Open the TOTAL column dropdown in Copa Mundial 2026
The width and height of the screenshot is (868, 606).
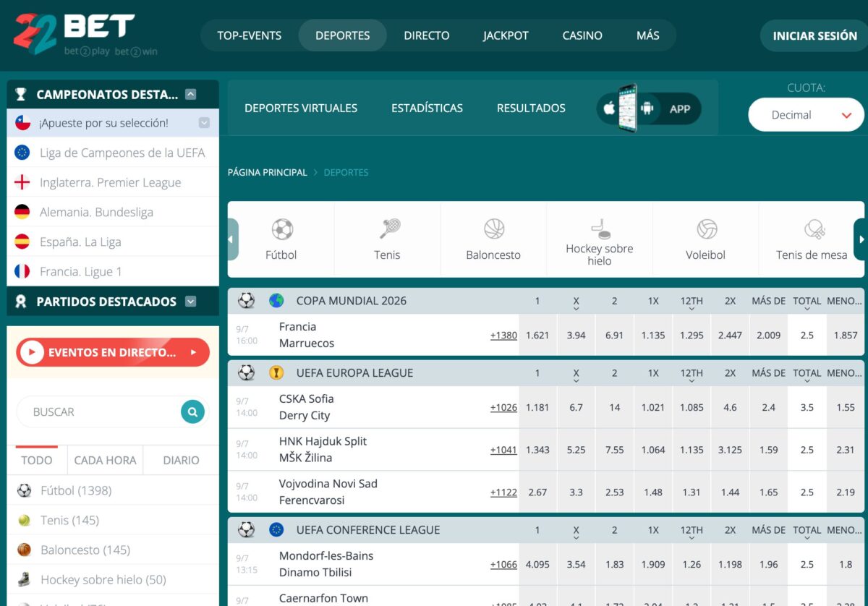(807, 309)
